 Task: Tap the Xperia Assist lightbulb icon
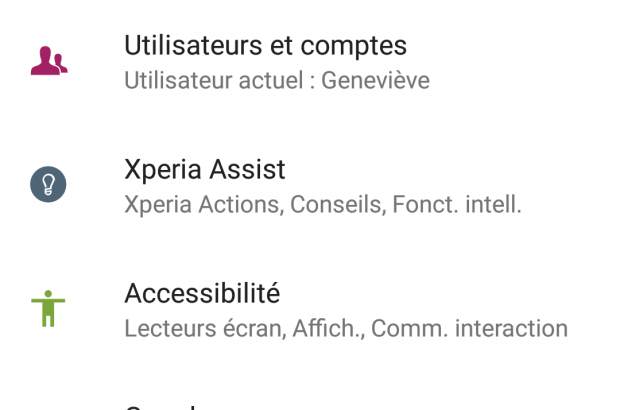[x=48, y=185]
